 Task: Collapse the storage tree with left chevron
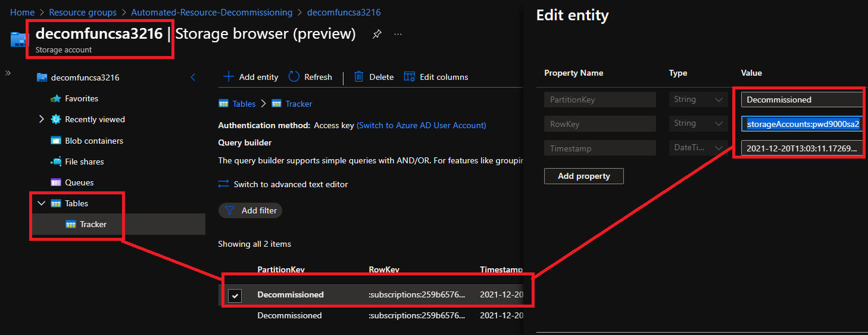pos(193,77)
